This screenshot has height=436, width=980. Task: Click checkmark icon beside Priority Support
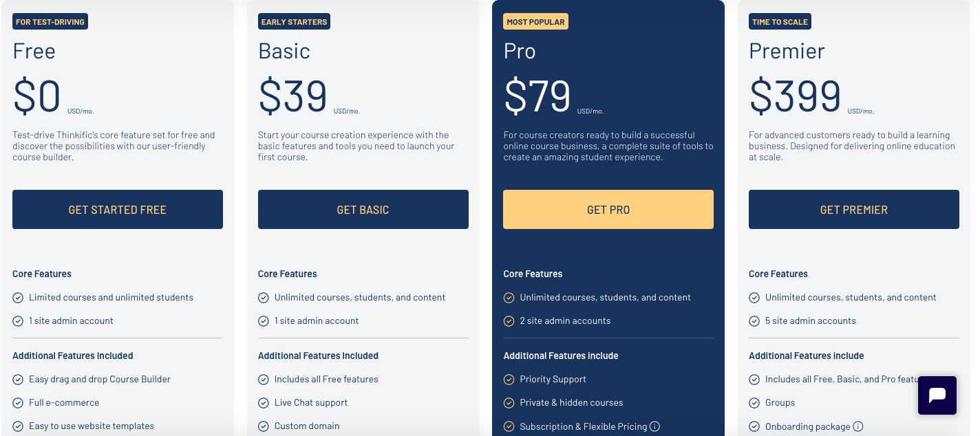(x=509, y=380)
